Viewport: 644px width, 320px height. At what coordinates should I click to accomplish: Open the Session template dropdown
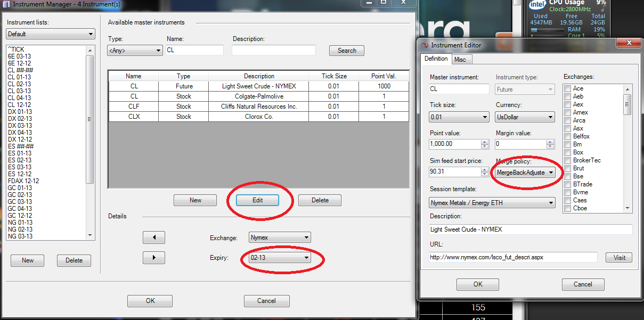(x=492, y=202)
